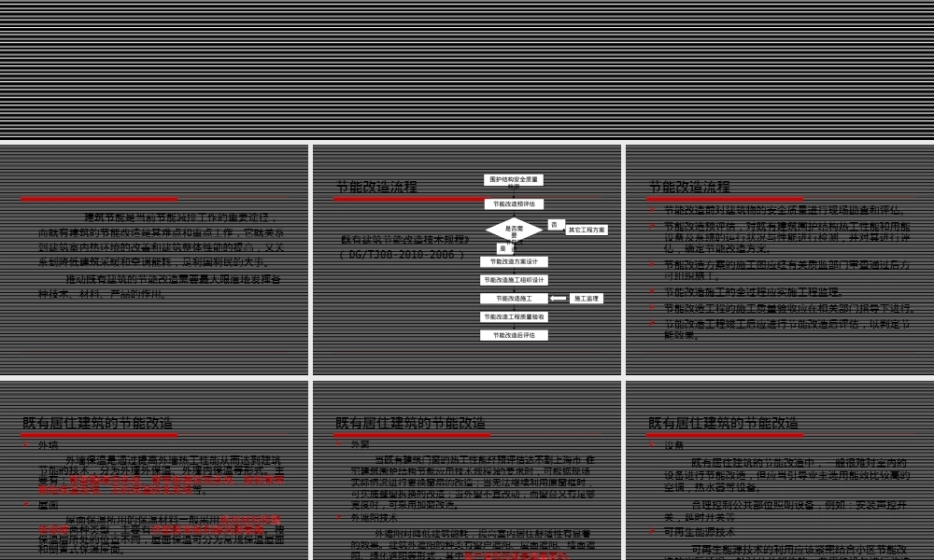Select the 既有居住建筑的节能改造 slide about 外窗
Viewport: 934px width, 560px height.
coord(466,470)
